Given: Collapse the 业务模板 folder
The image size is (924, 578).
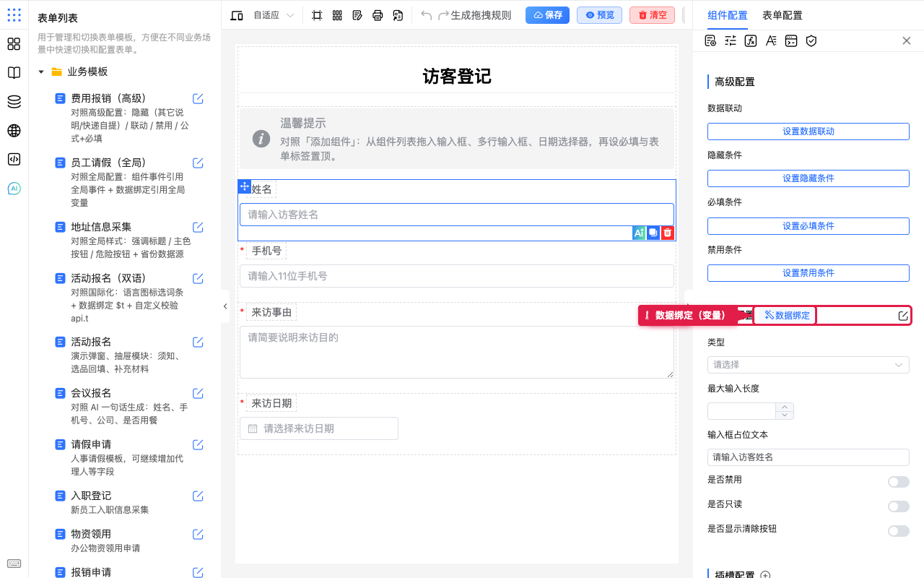Looking at the screenshot, I should (41, 72).
